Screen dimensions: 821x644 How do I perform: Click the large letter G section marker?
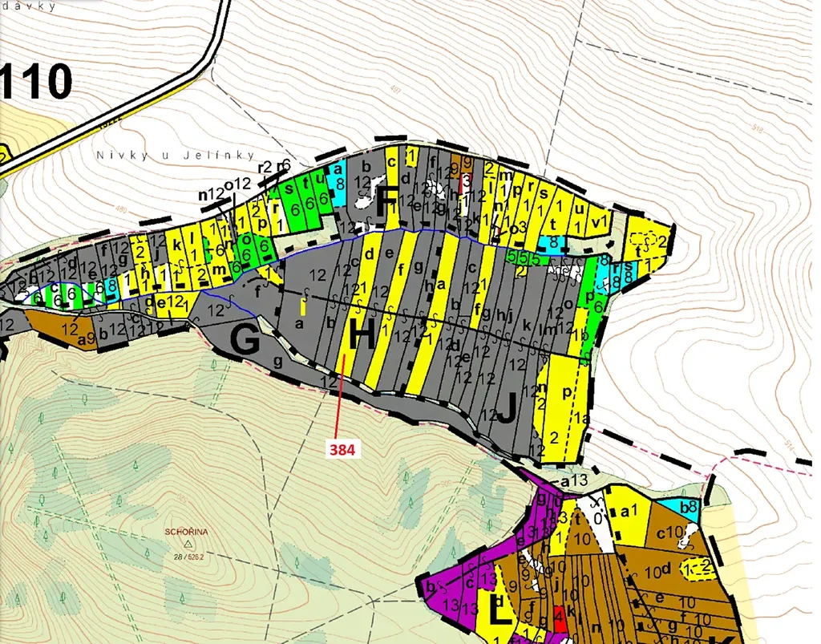coord(245,341)
